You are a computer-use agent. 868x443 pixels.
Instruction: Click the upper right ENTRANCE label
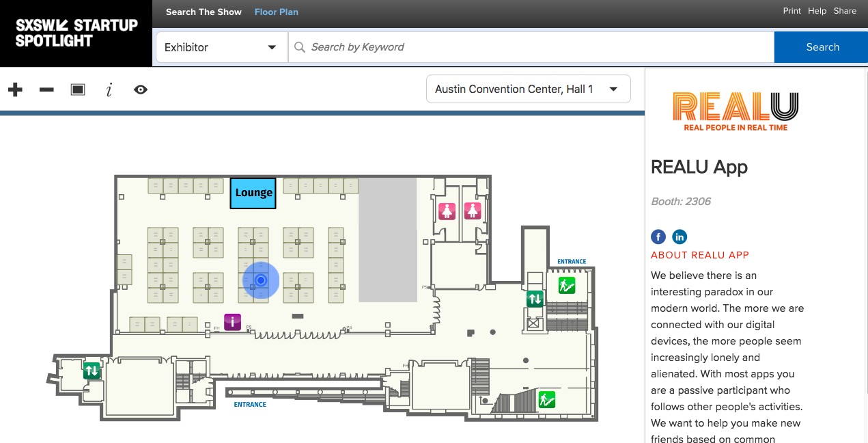tap(572, 262)
